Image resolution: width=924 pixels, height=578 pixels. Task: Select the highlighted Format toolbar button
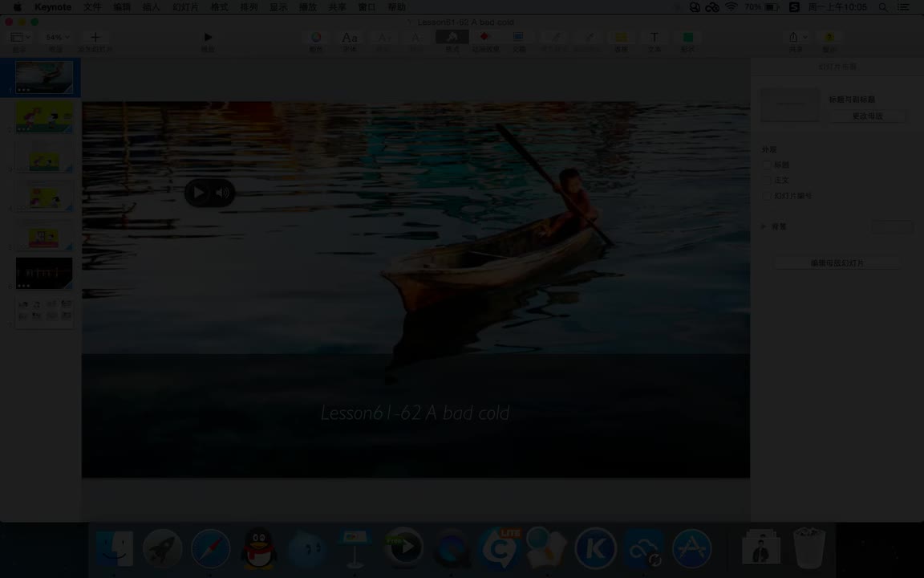click(452, 37)
